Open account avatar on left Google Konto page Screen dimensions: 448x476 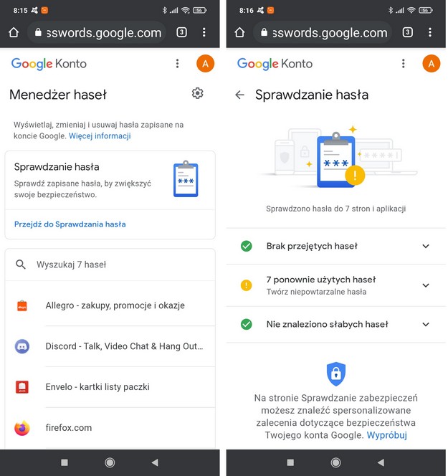click(x=205, y=64)
